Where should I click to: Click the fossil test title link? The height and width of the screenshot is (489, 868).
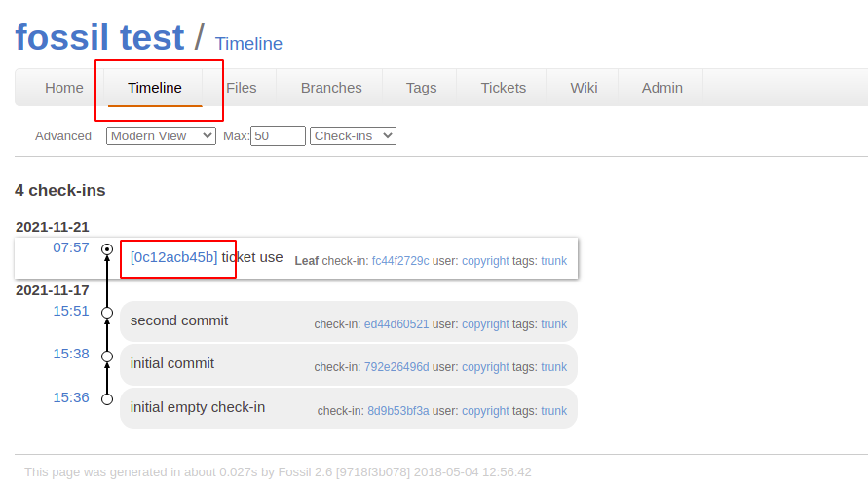(x=99, y=37)
